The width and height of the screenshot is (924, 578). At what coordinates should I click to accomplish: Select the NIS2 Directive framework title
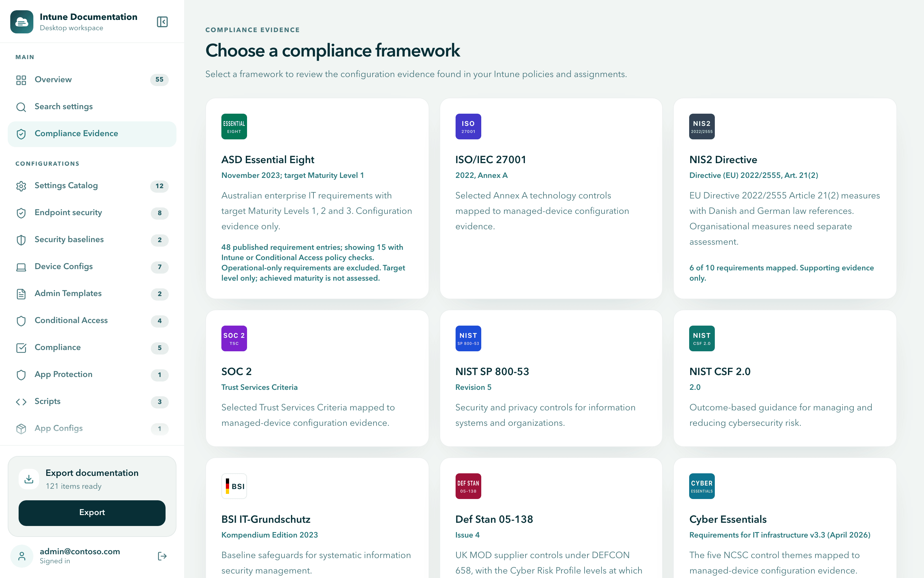723,159
